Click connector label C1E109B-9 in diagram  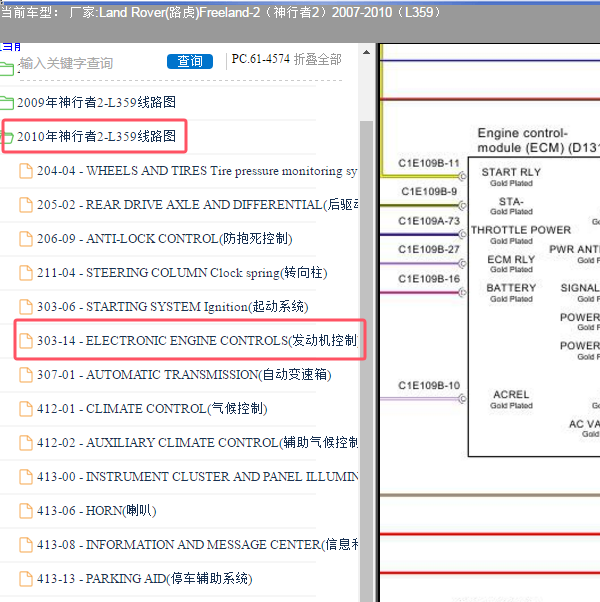coord(429,192)
